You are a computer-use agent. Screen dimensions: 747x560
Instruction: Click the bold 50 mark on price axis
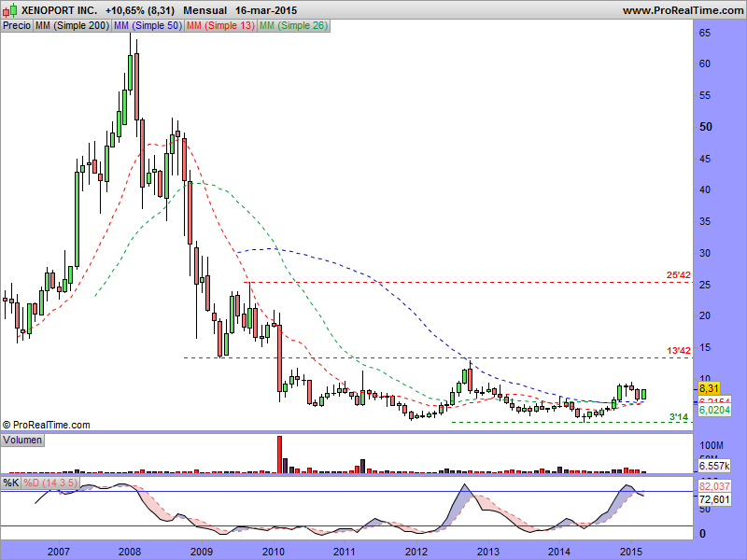click(706, 127)
